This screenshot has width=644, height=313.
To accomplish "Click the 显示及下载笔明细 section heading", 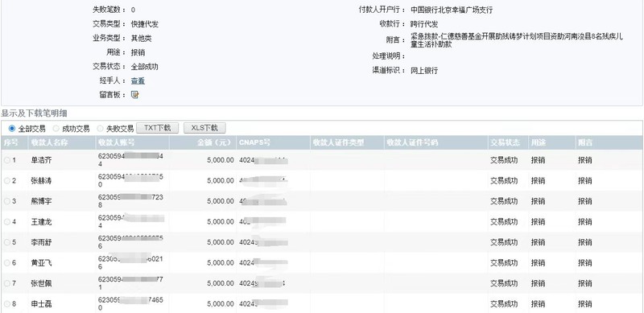I will point(34,113).
